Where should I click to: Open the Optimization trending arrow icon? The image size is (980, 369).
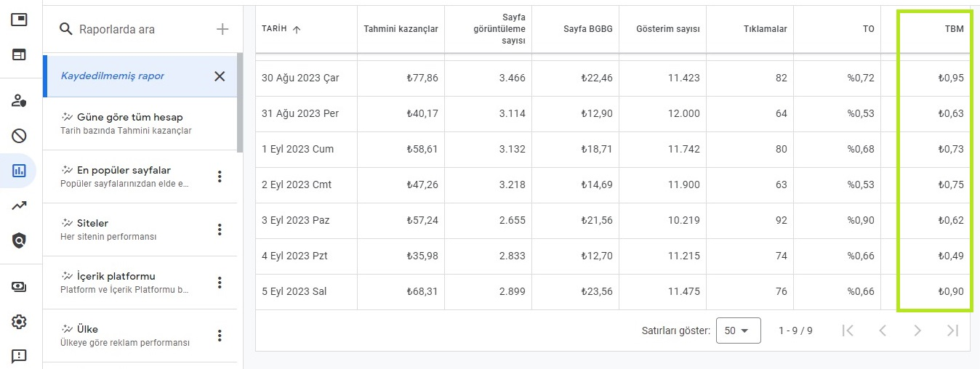coord(19,206)
